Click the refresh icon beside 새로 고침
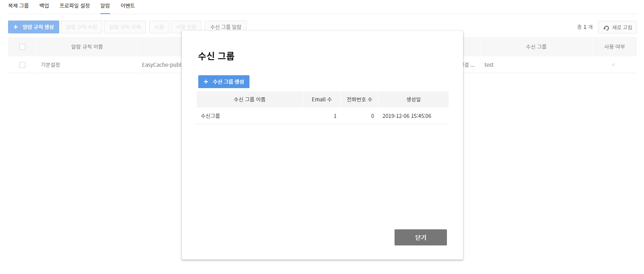 [x=606, y=28]
